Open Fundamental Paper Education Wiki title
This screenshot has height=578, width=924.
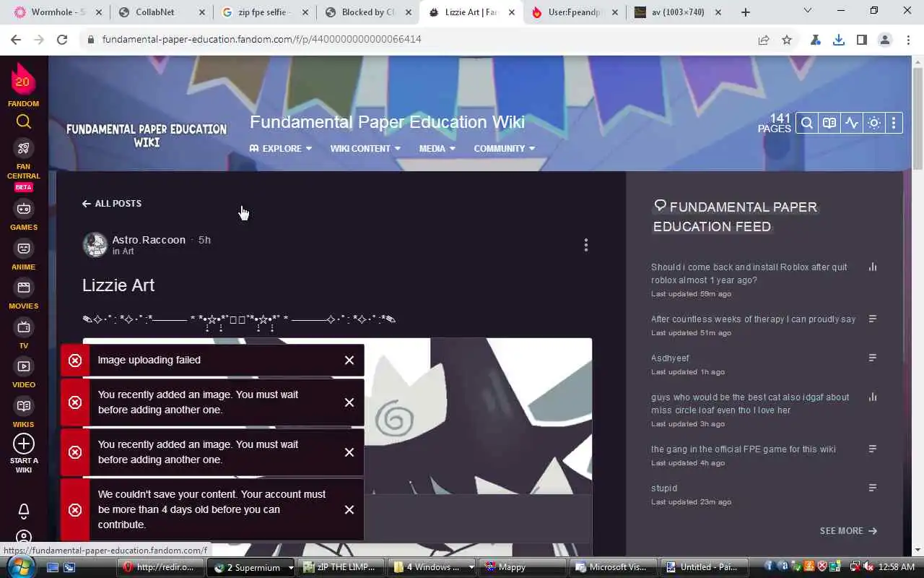click(387, 121)
